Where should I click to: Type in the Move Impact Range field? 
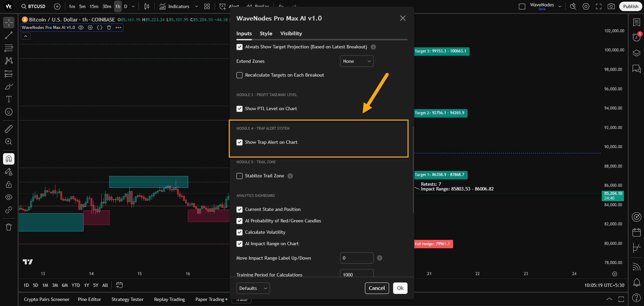tap(357, 258)
